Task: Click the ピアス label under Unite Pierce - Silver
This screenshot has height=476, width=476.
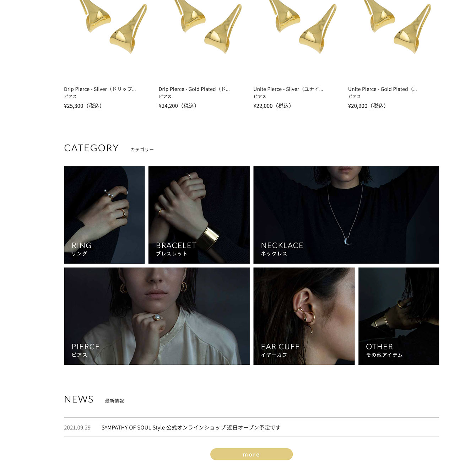Action: pyautogui.click(x=260, y=97)
